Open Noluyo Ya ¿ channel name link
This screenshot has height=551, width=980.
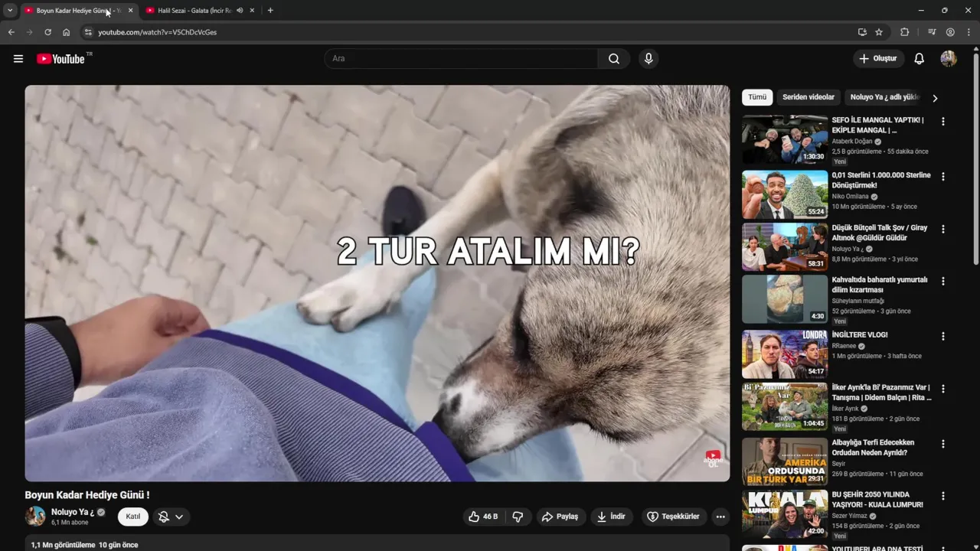[x=73, y=512]
